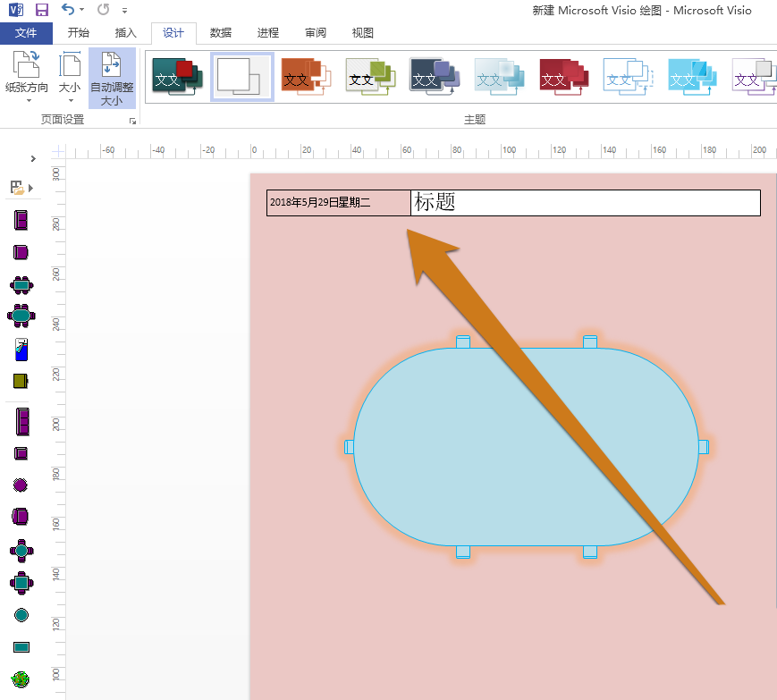
Task: Open the 大小 dropdown arrow
Action: [x=71, y=99]
